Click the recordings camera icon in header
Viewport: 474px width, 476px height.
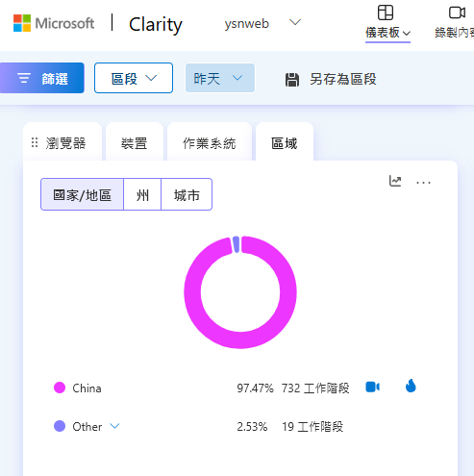tap(457, 13)
